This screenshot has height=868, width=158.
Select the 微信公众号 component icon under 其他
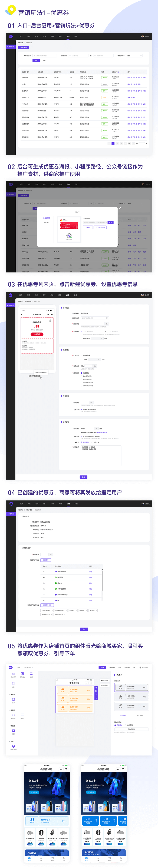click(x=14, y=747)
